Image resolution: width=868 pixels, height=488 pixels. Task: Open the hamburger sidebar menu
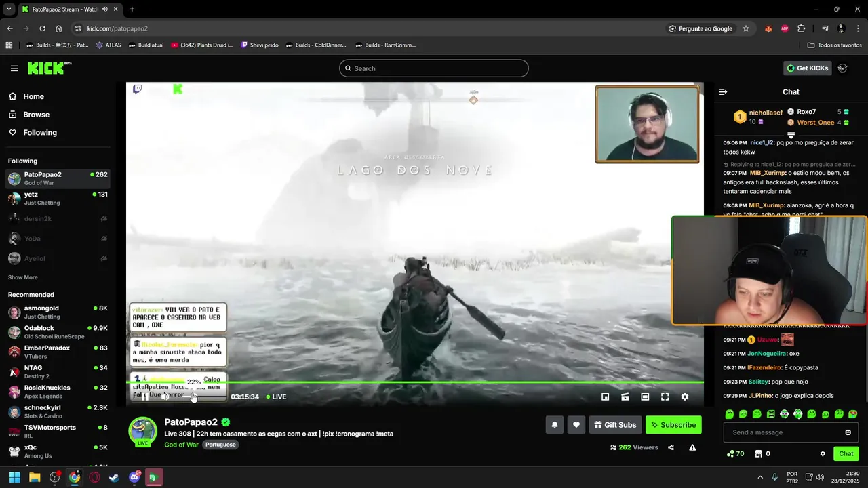14,68
